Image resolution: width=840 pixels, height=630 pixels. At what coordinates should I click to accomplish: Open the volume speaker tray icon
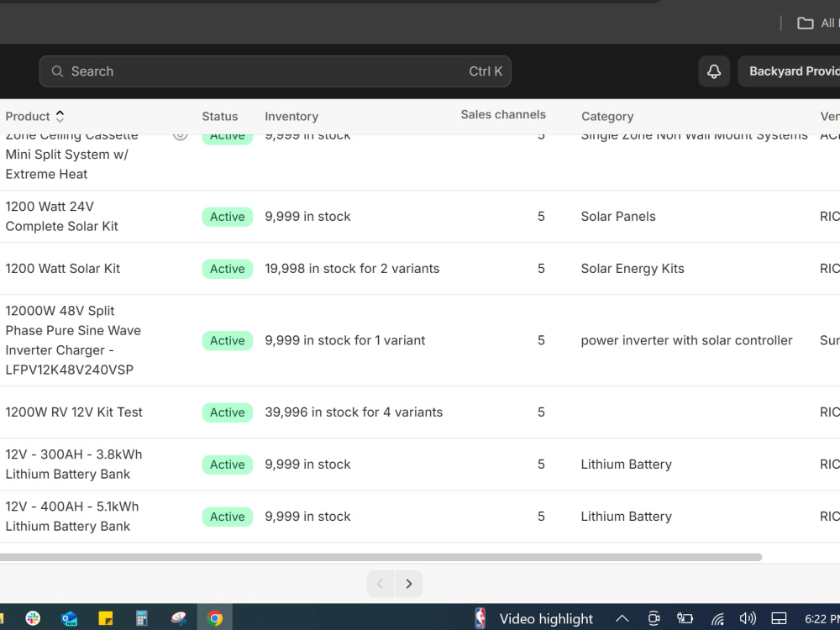coord(748,619)
